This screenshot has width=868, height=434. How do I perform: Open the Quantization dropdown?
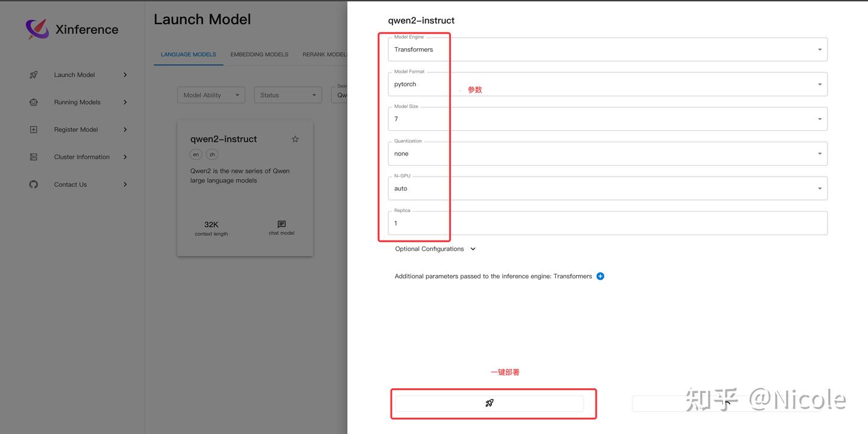[608, 154]
